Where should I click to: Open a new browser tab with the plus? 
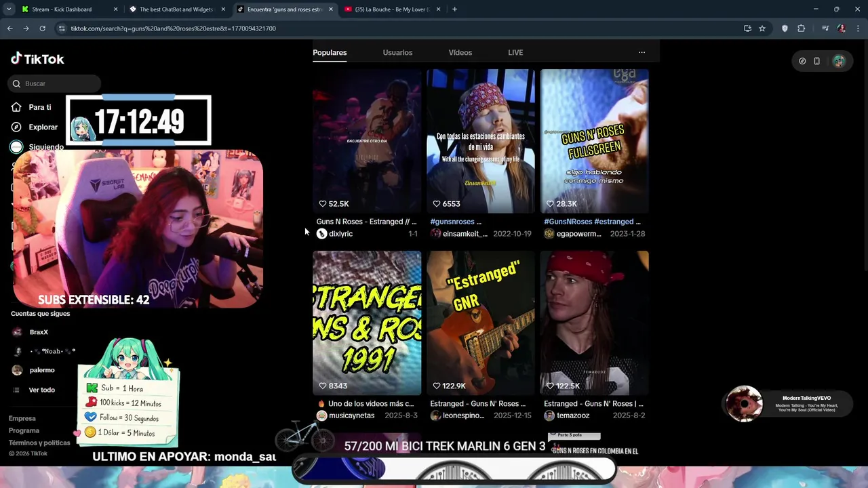tap(454, 9)
